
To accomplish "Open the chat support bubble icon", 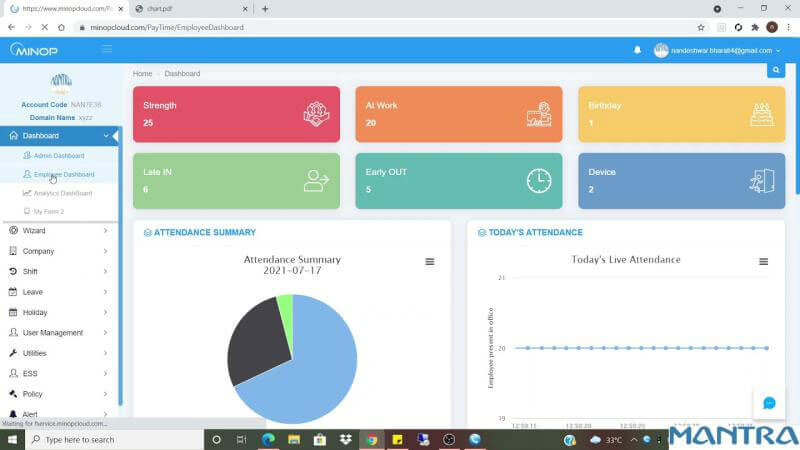I will click(x=769, y=403).
